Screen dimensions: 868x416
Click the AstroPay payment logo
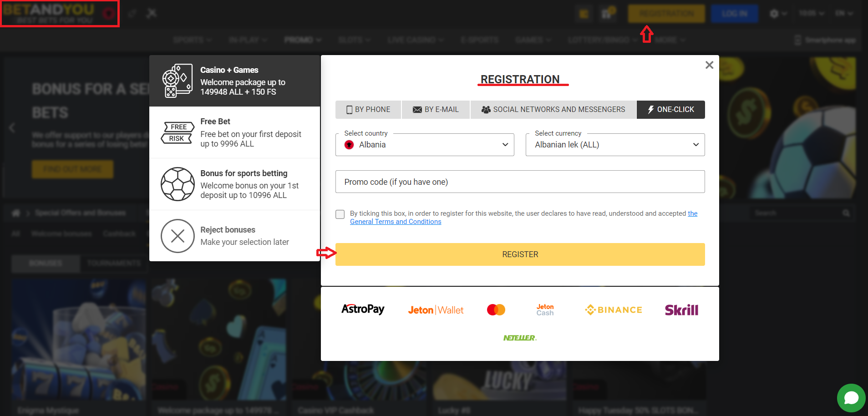363,309
